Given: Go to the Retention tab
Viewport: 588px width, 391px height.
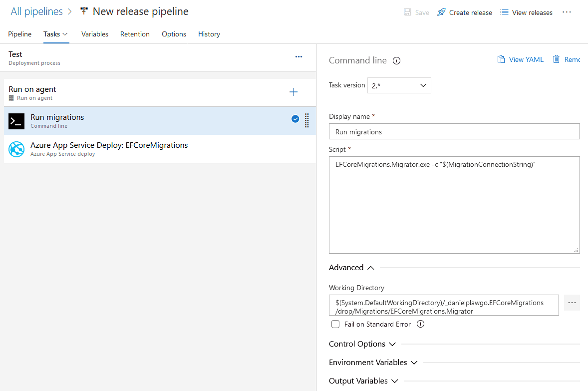Looking at the screenshot, I should (x=135, y=34).
